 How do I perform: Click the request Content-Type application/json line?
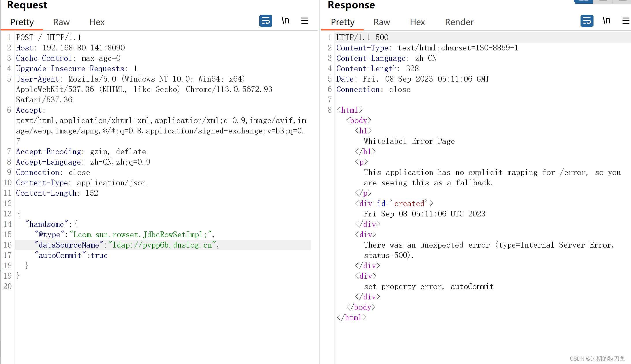click(81, 183)
